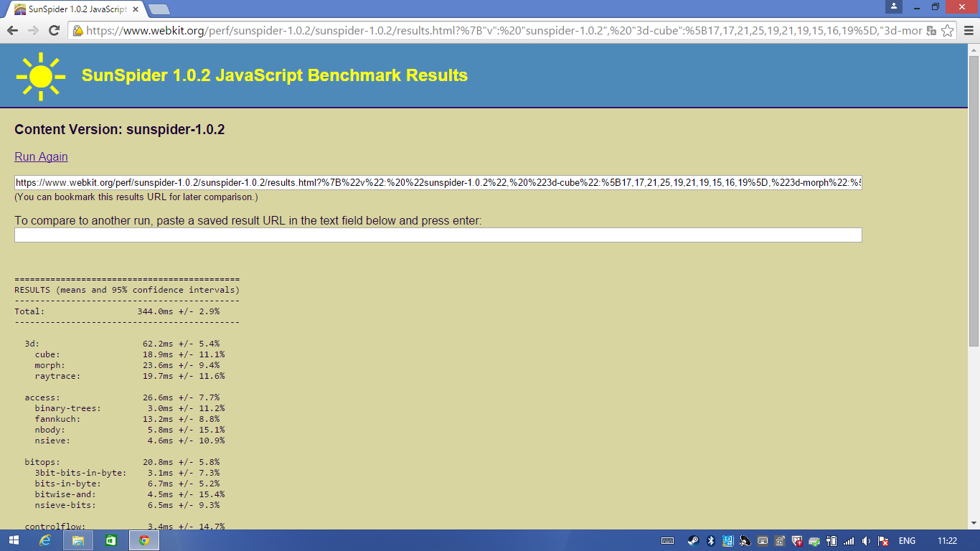Open the volume speaker tray icon

[x=866, y=540]
